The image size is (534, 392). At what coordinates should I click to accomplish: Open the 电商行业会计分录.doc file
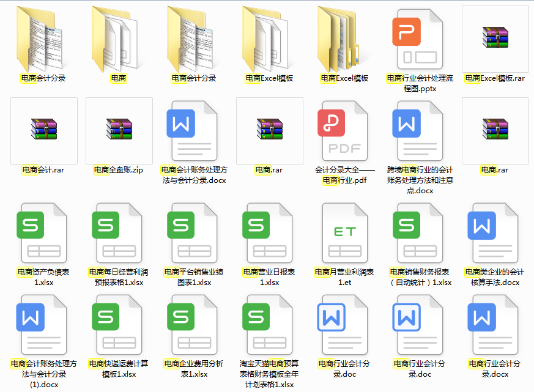[x=346, y=324]
